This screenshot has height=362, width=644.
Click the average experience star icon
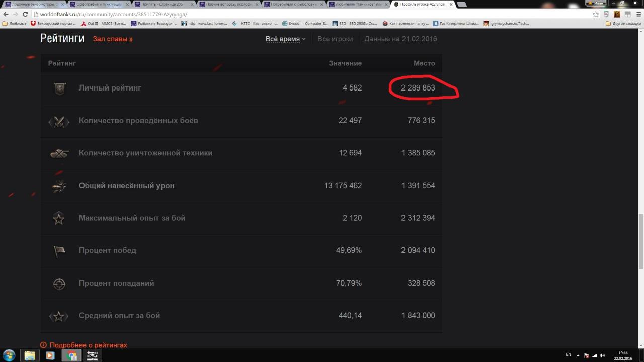[x=59, y=316]
